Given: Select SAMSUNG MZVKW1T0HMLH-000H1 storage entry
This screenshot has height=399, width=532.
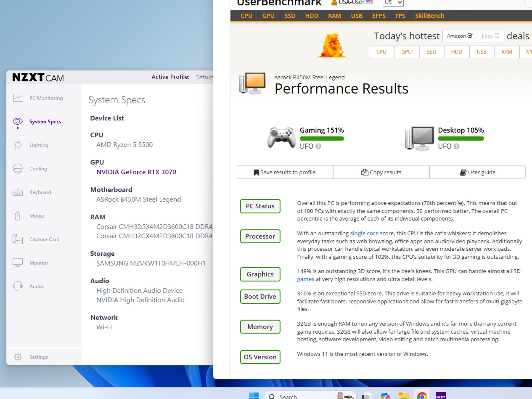Looking at the screenshot, I should pos(151,263).
